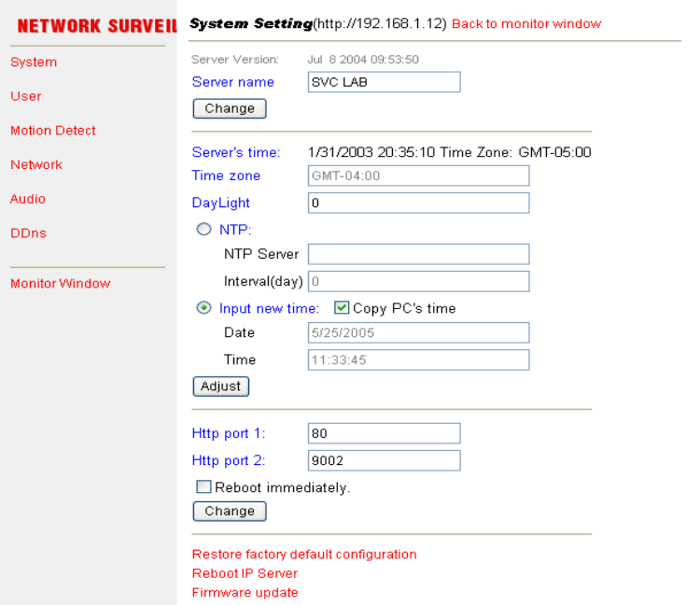Click the Interval(day) field

point(418,282)
